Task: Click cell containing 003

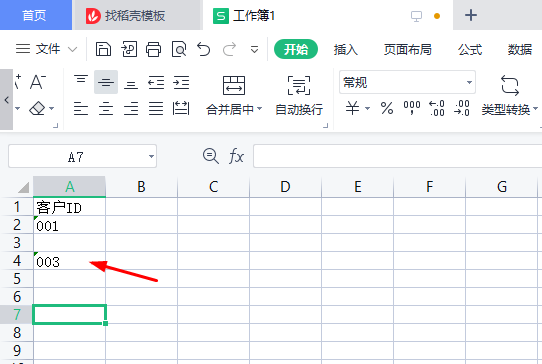Action: click(x=69, y=261)
